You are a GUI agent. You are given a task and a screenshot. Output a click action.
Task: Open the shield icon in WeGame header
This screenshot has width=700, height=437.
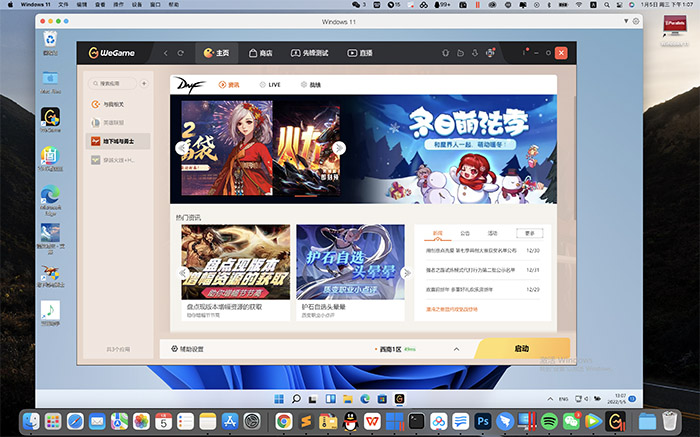445,53
